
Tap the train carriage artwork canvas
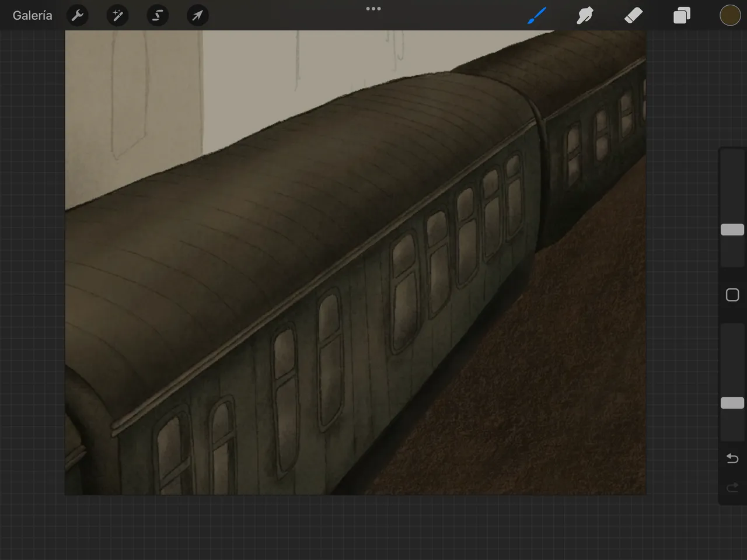click(x=355, y=262)
